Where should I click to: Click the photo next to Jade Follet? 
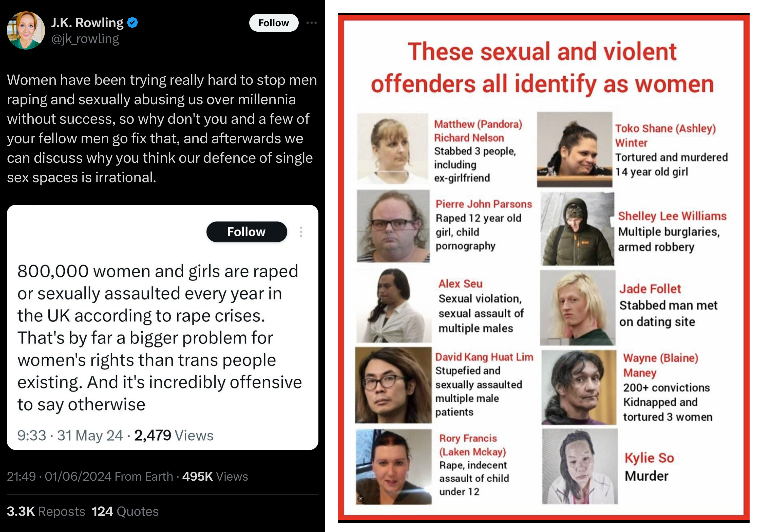point(578,308)
